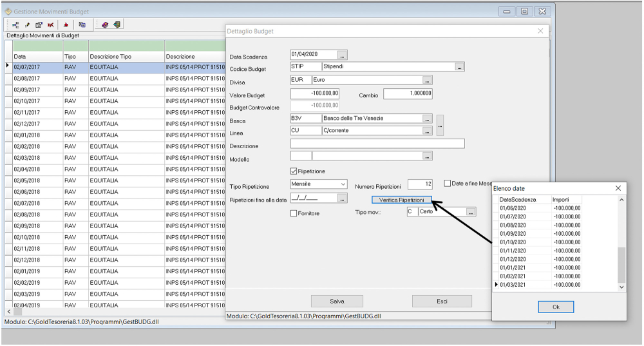
Task: Confirm Elenco date with the Ok button
Action: pos(555,307)
